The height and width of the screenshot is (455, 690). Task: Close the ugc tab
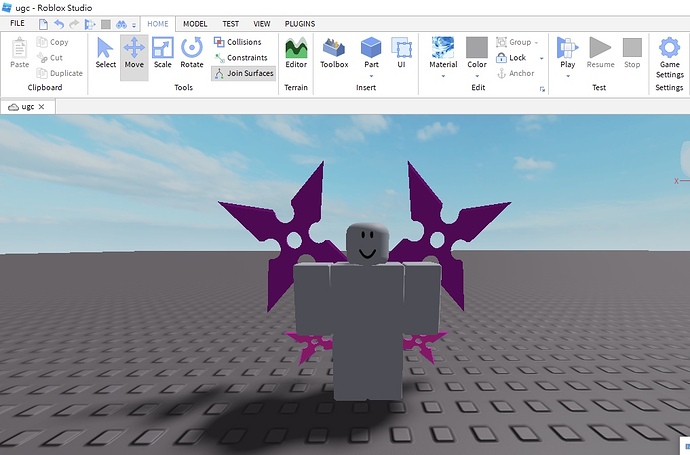tap(42, 106)
